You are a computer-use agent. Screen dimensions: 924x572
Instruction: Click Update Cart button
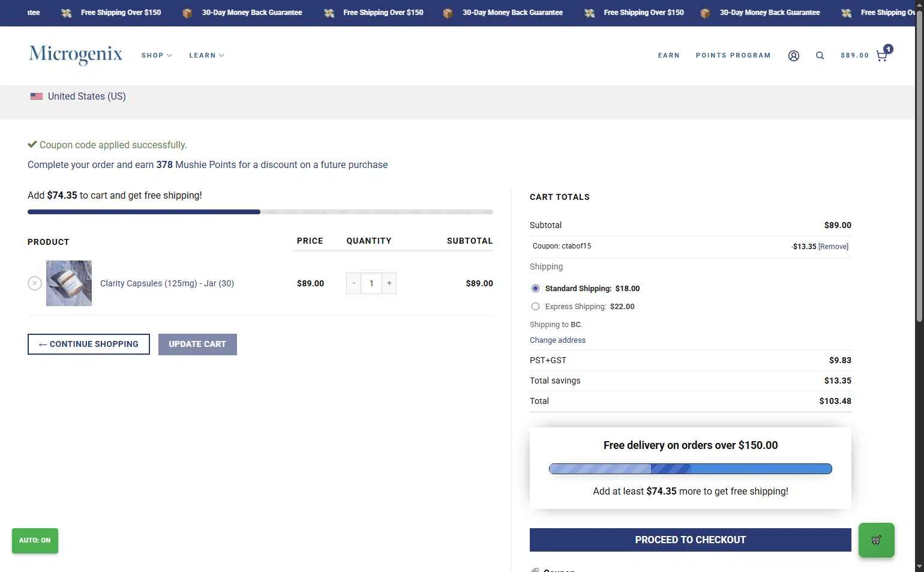tap(197, 345)
